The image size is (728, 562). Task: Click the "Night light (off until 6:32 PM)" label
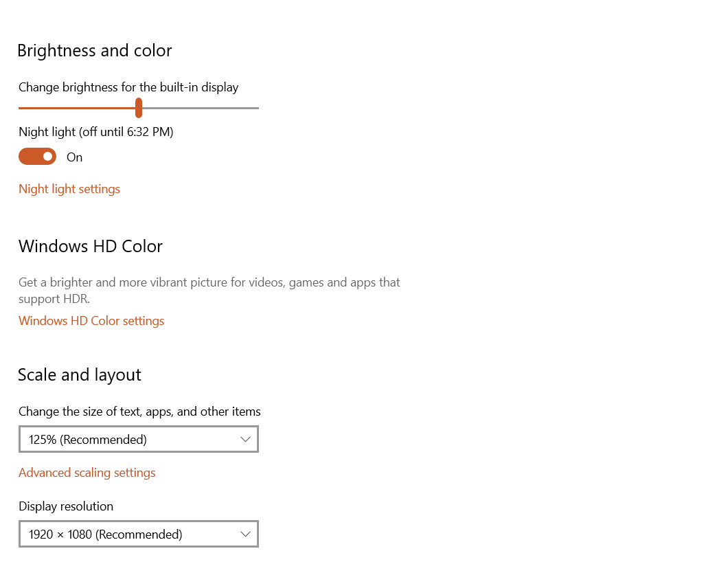coord(96,132)
